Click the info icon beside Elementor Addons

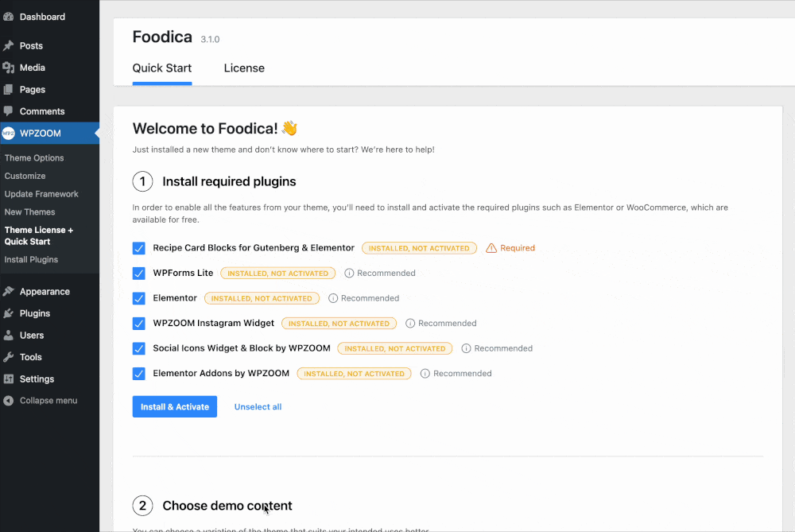click(425, 374)
